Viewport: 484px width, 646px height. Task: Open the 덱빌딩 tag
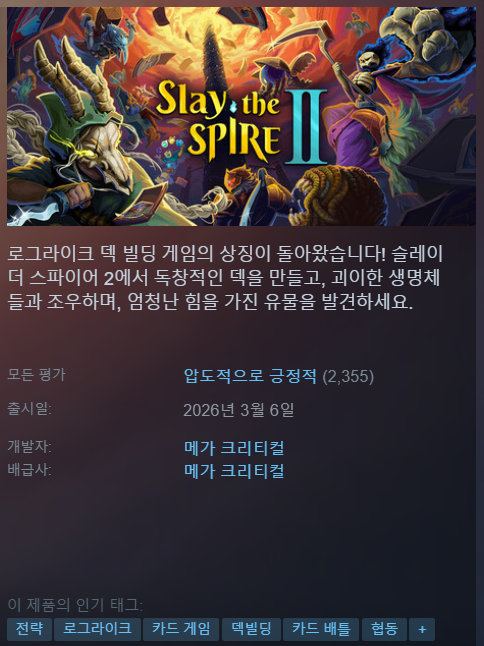click(x=251, y=629)
